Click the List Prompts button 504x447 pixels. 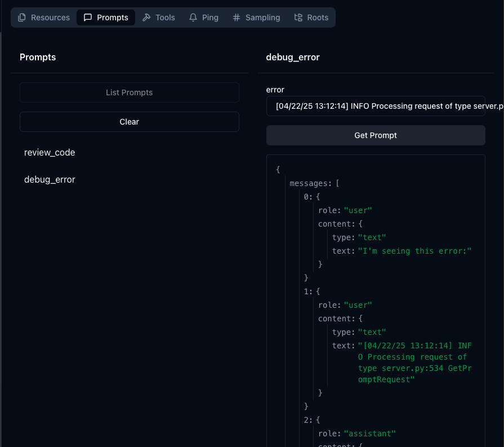(x=129, y=92)
